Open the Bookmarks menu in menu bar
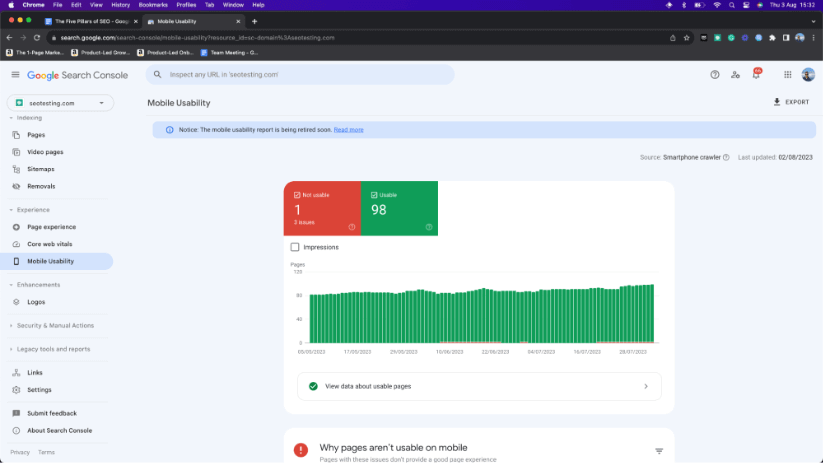The width and height of the screenshot is (823, 463). (x=153, y=5)
